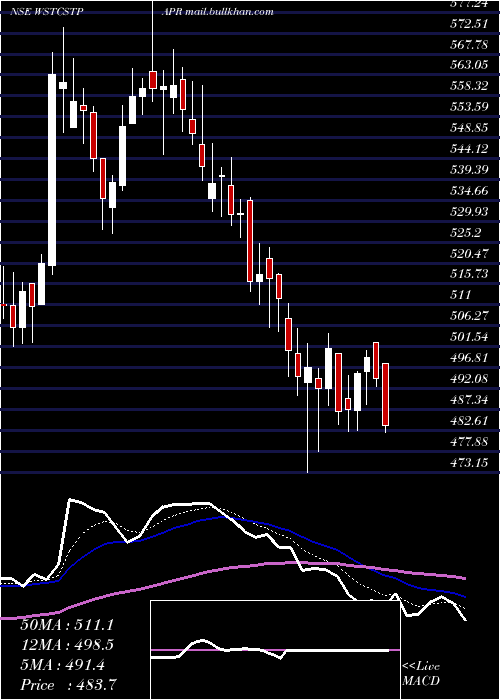Click the last red candlestick ending near 482
The image size is (500, 700).
click(386, 395)
